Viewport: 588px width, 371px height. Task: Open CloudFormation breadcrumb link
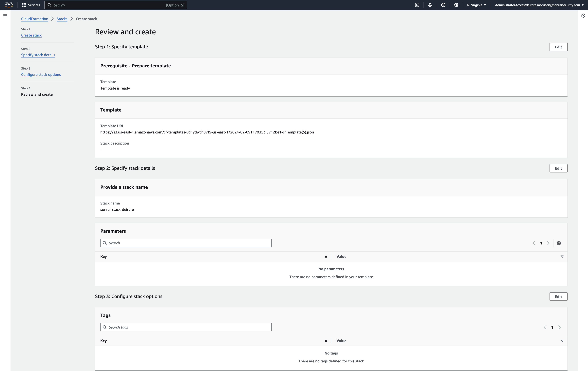[x=35, y=19]
